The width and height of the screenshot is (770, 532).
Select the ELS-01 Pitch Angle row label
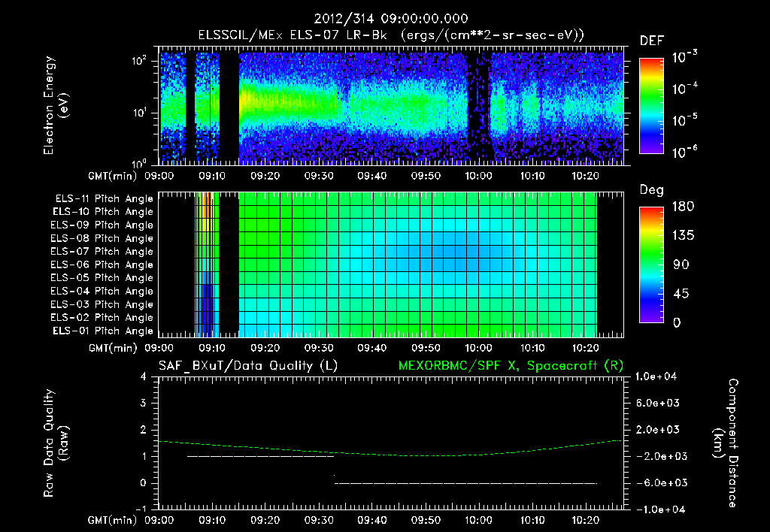(x=103, y=331)
